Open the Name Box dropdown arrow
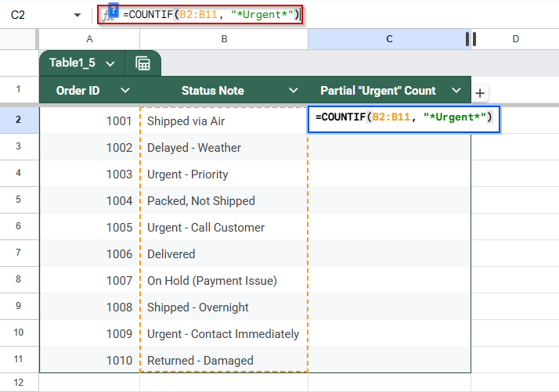Viewport: 559px width, 392px height. (78, 15)
